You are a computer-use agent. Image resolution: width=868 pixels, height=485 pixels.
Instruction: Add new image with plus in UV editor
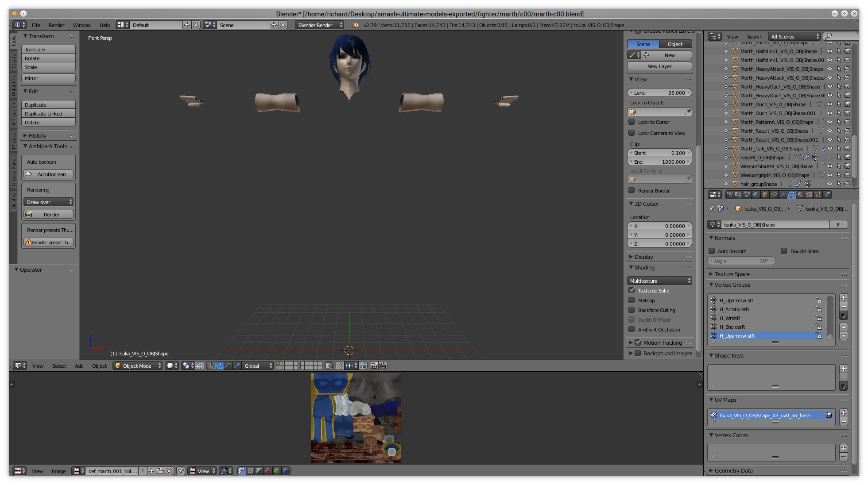pos(151,471)
